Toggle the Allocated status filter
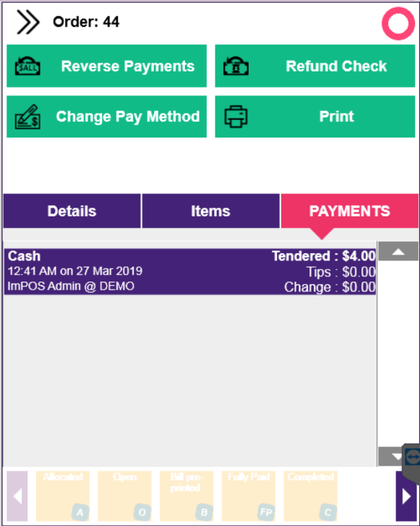The height and width of the screenshot is (526, 420). point(63,496)
